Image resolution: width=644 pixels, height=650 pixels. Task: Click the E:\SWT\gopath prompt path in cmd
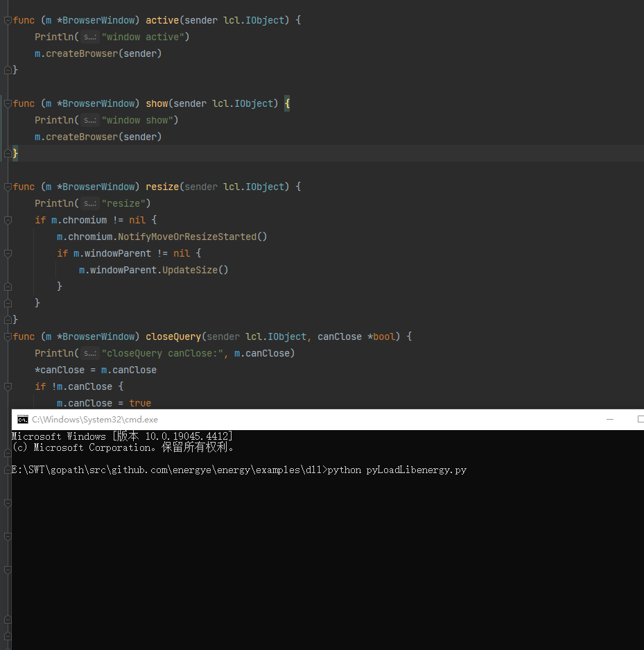click(x=169, y=470)
